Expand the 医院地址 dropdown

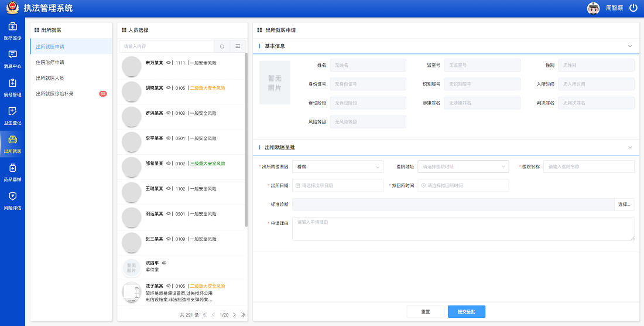pos(463,167)
